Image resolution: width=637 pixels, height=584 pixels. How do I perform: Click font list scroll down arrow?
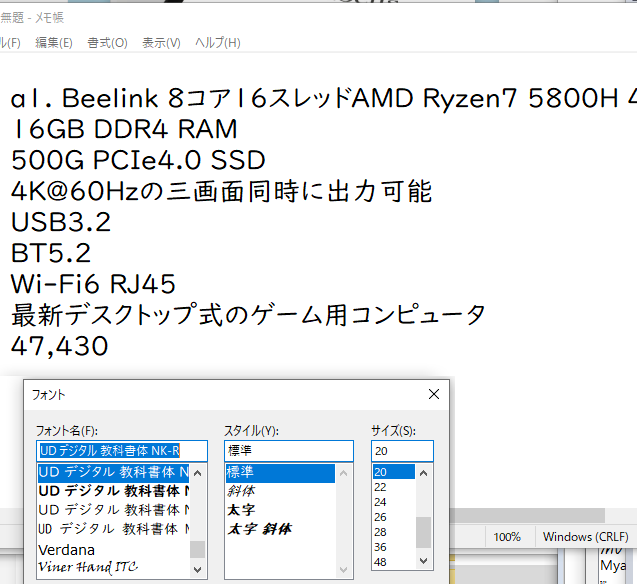[x=198, y=569]
